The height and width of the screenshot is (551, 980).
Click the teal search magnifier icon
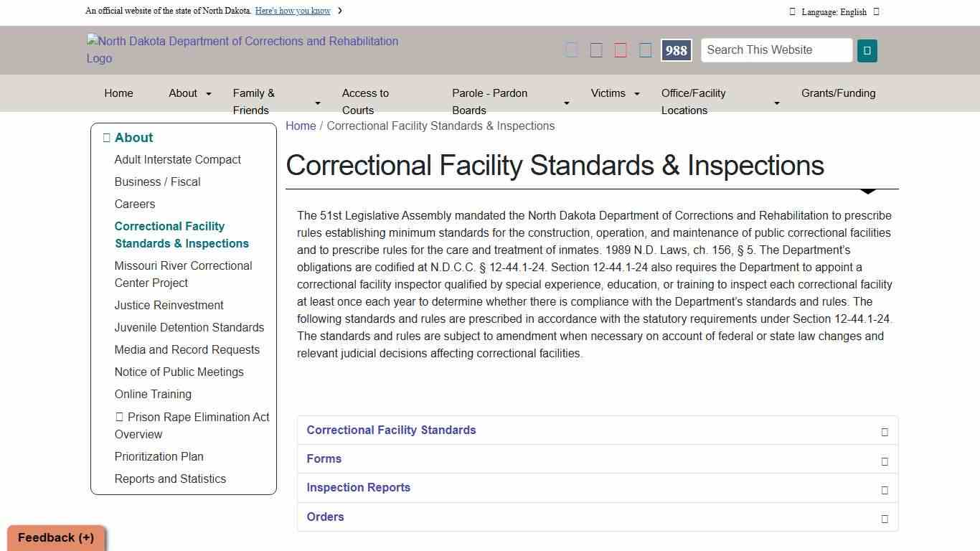(867, 50)
